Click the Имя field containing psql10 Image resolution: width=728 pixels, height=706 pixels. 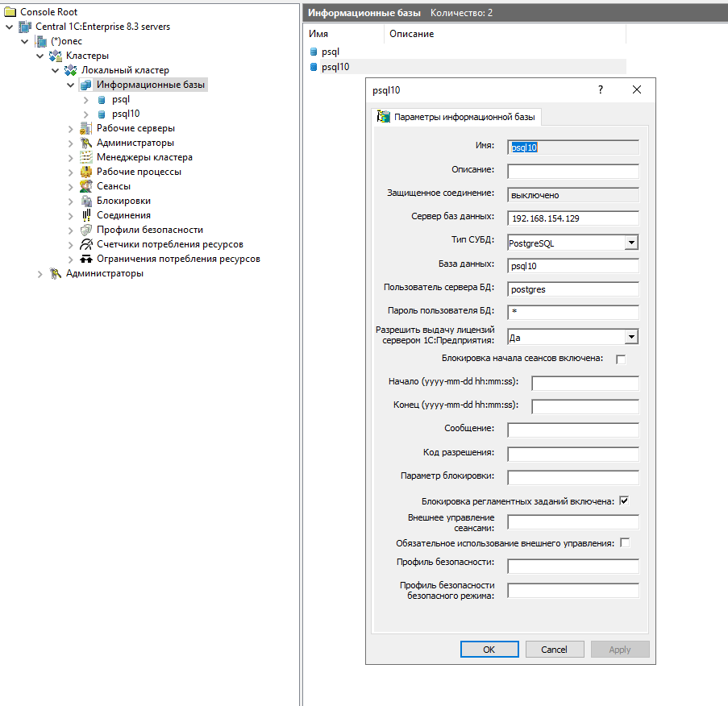click(x=573, y=147)
